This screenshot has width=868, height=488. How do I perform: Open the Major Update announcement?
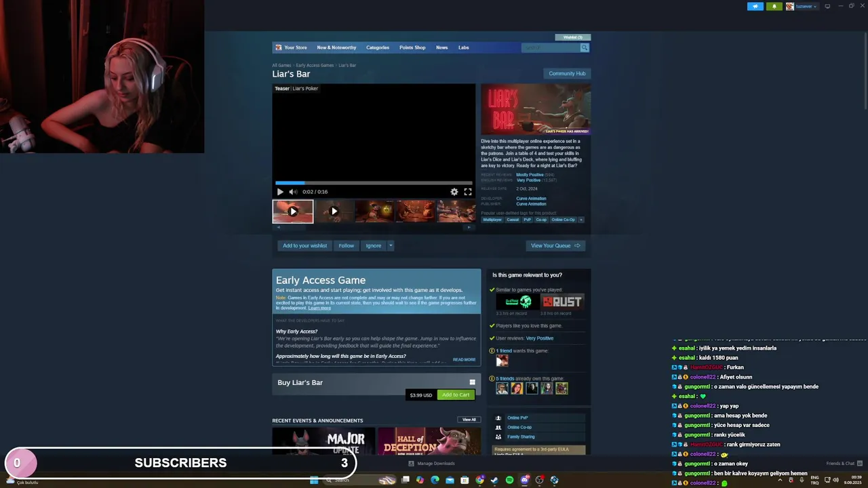tap(323, 441)
